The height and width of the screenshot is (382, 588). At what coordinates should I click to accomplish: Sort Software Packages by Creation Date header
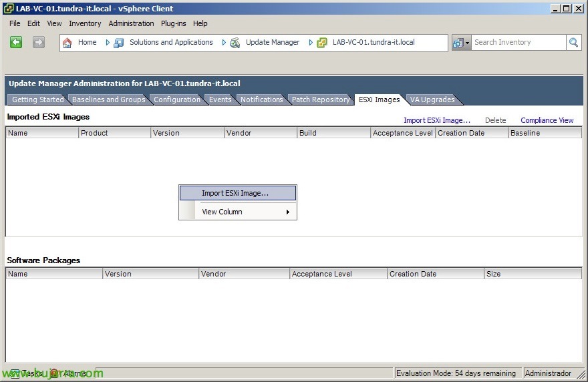coord(436,274)
